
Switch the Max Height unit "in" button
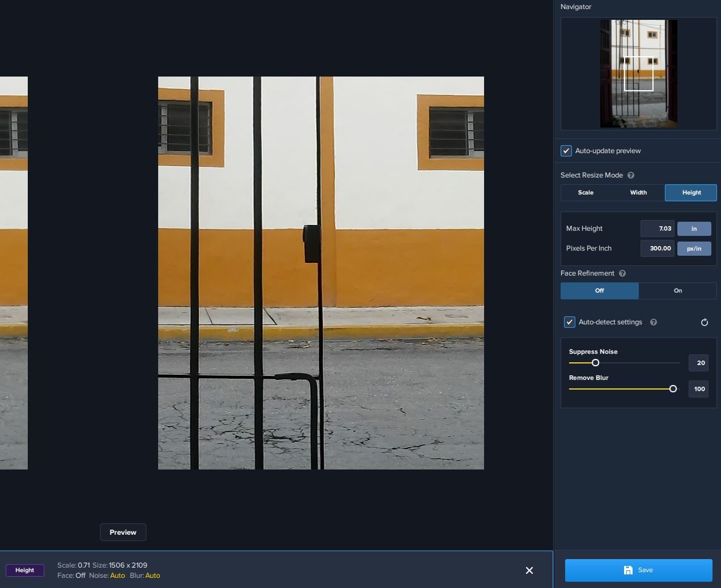pyautogui.click(x=694, y=229)
